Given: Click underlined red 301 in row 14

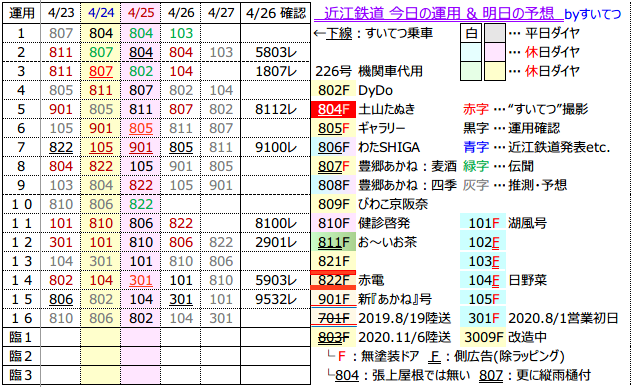Looking at the screenshot, I should pos(140,280).
